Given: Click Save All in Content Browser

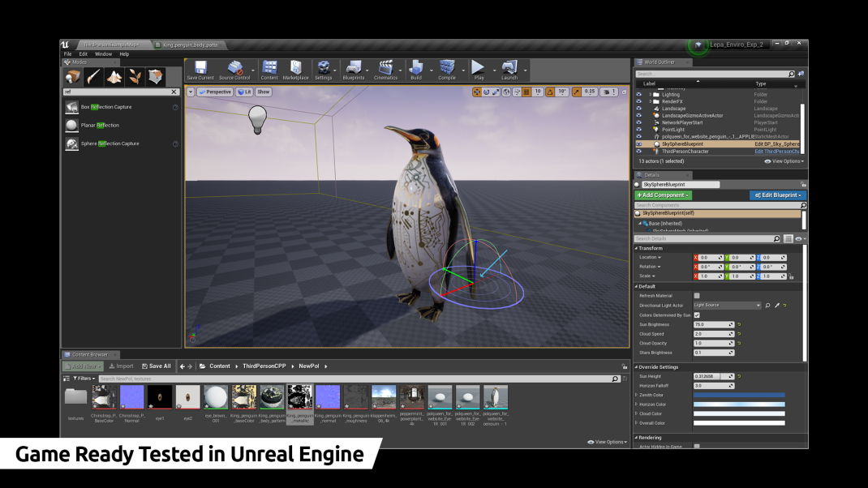Looking at the screenshot, I should point(156,366).
